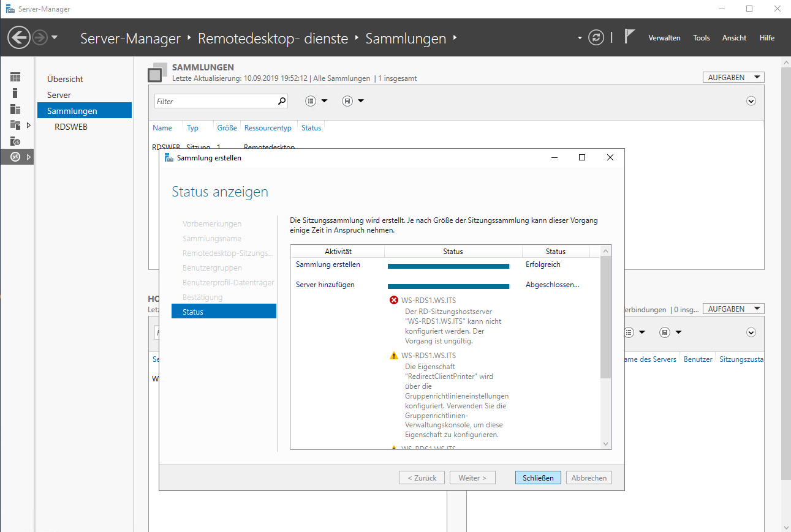The image size is (791, 532).
Task: Click the Sammlung erstellen progress bar
Action: (448, 266)
